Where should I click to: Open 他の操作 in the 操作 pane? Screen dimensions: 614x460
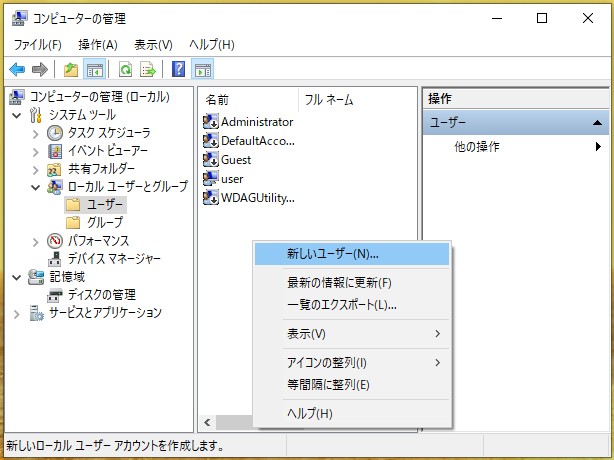516,147
